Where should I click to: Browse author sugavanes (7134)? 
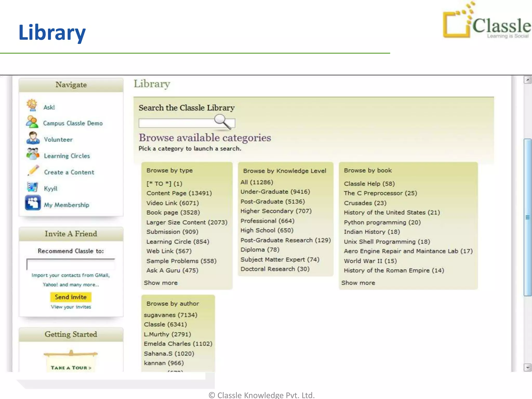click(x=171, y=315)
